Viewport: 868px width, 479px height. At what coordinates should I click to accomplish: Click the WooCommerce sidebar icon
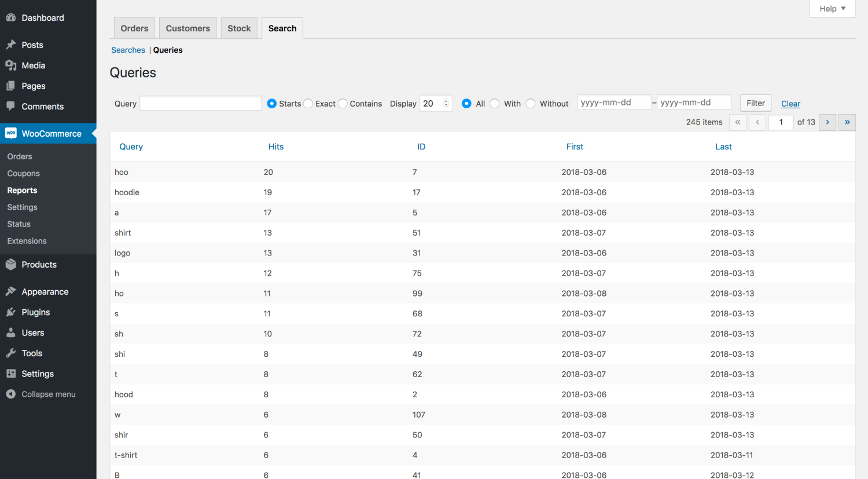click(x=11, y=133)
